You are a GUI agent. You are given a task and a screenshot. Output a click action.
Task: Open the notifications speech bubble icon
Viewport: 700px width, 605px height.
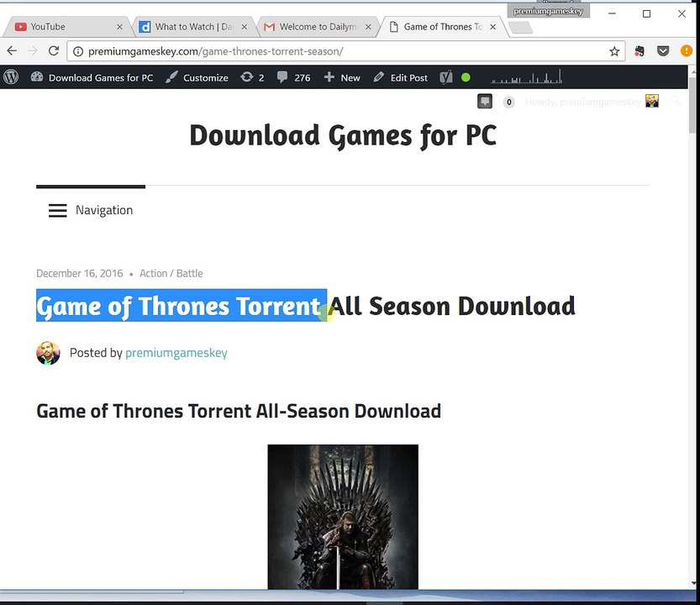pyautogui.click(x=485, y=102)
